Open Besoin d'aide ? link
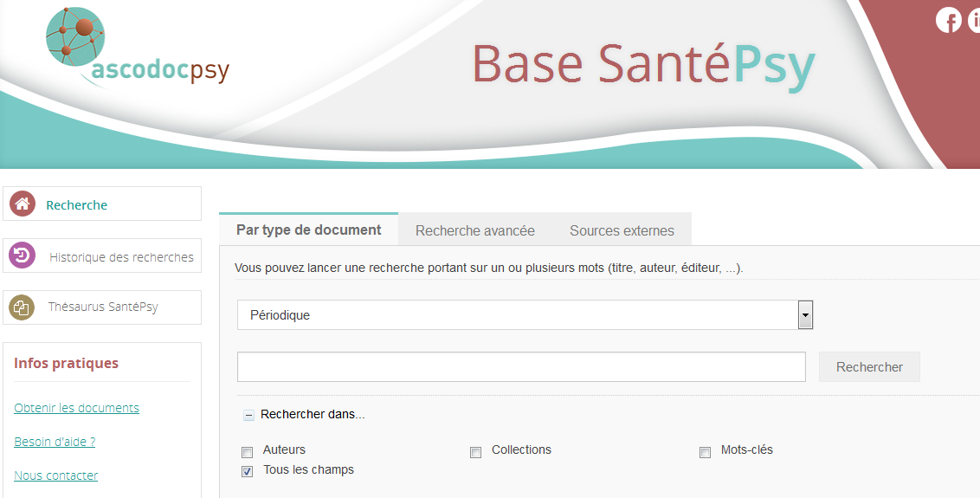This screenshot has width=980, height=498. 55,442
